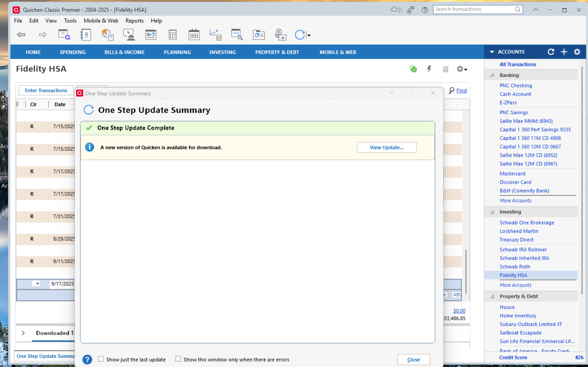The image size is (588, 367).
Task: Switch to the INVESTING tab
Action: coord(222,52)
